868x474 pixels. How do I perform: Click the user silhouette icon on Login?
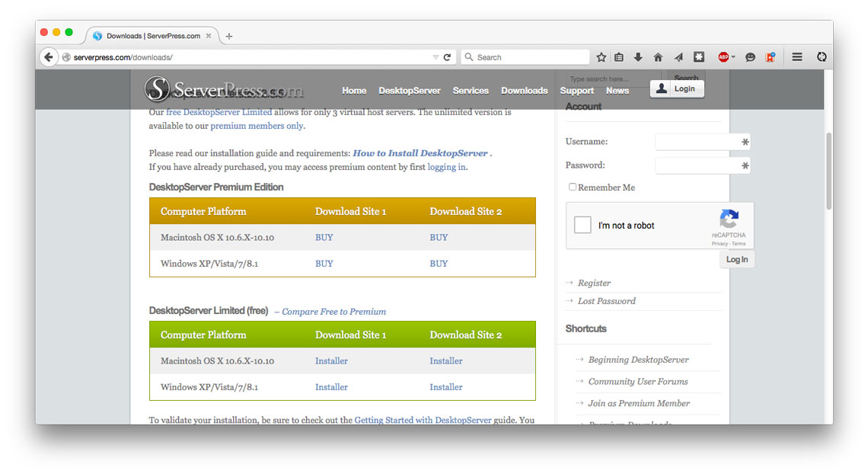coord(661,88)
